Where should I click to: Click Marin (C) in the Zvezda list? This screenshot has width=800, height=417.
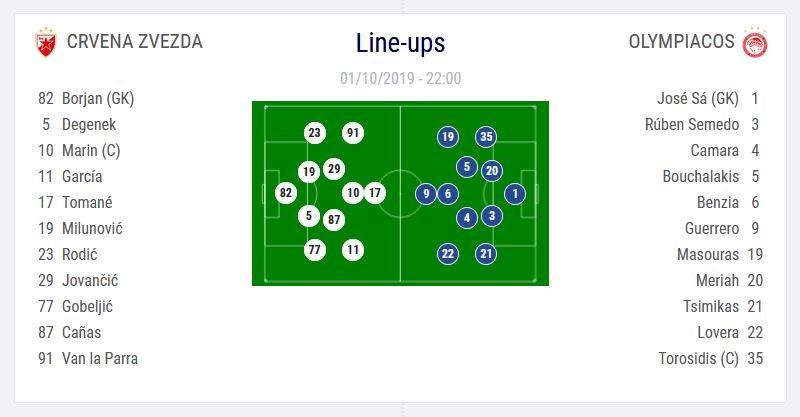90,151
